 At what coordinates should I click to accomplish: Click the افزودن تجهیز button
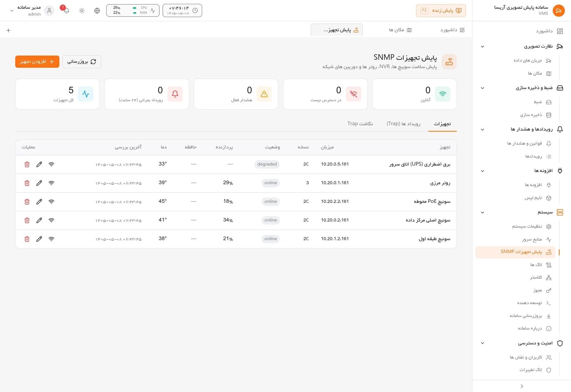[x=37, y=62]
